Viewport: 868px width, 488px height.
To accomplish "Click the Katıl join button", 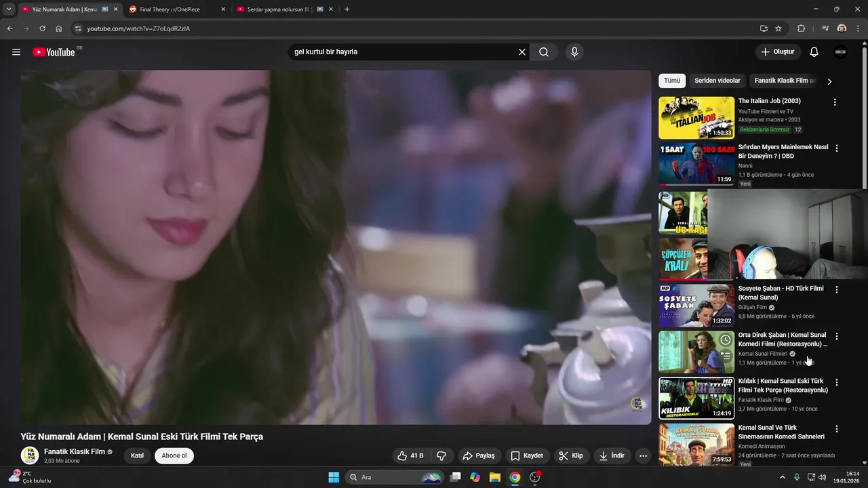I will [x=137, y=455].
